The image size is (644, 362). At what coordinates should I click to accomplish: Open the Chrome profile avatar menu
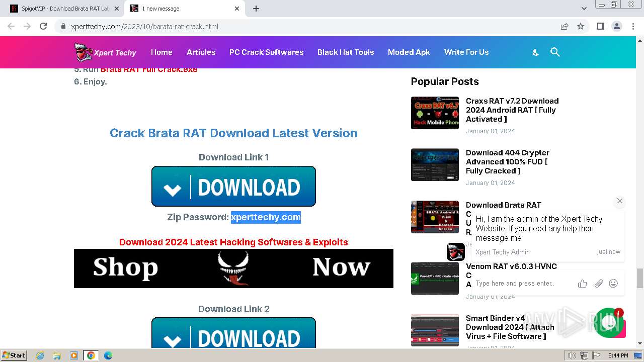point(616,26)
